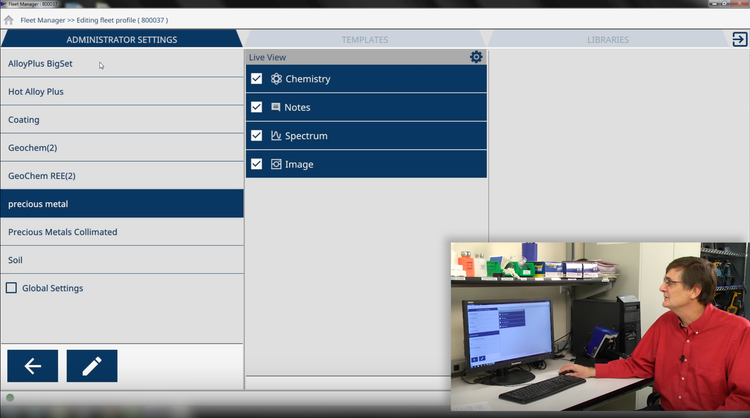Open the Libraries tab
Screen dimensions: 750x418
[607, 40]
